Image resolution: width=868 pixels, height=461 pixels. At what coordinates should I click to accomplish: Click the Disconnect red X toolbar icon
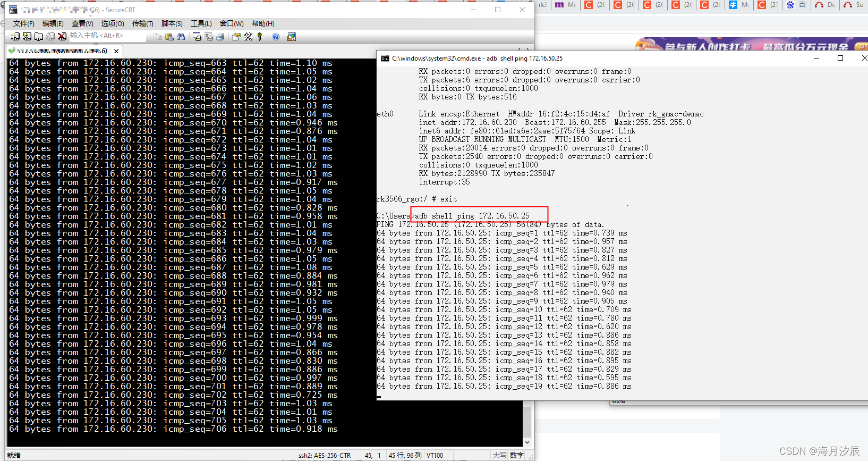tap(62, 36)
